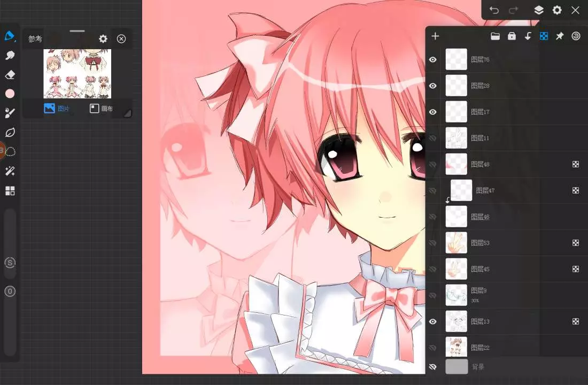This screenshot has height=385, width=588.
Task: Select the leaf shape tool
Action: pos(10,133)
